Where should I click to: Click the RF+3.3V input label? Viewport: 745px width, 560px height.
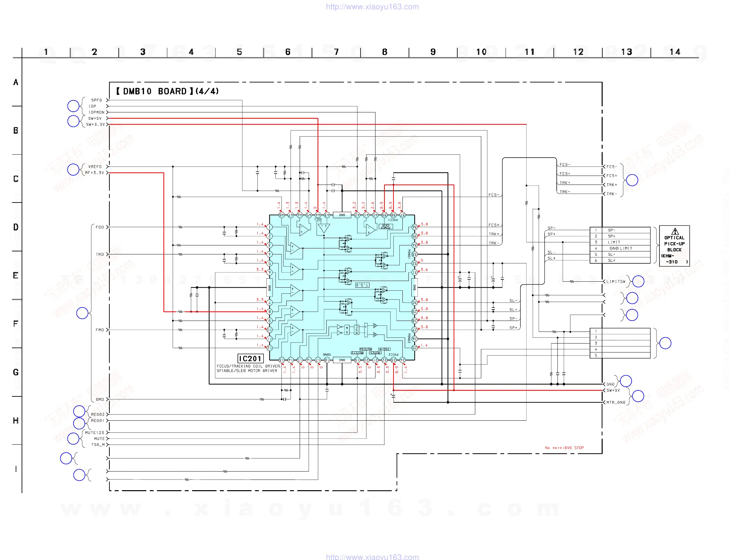pyautogui.click(x=95, y=173)
